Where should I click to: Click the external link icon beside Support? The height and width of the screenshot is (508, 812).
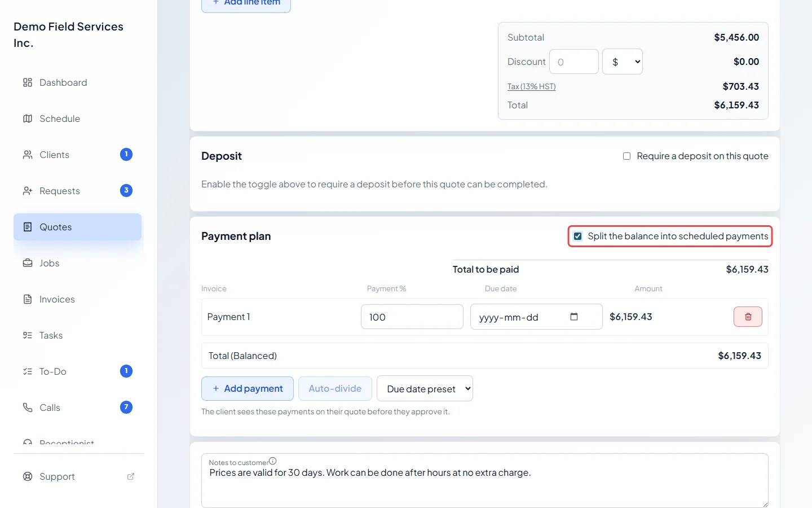[131, 476]
